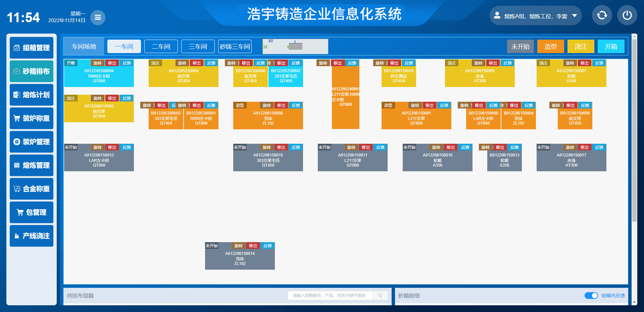Click the cyan 开箱 legend swatch

pyautogui.click(x=611, y=46)
